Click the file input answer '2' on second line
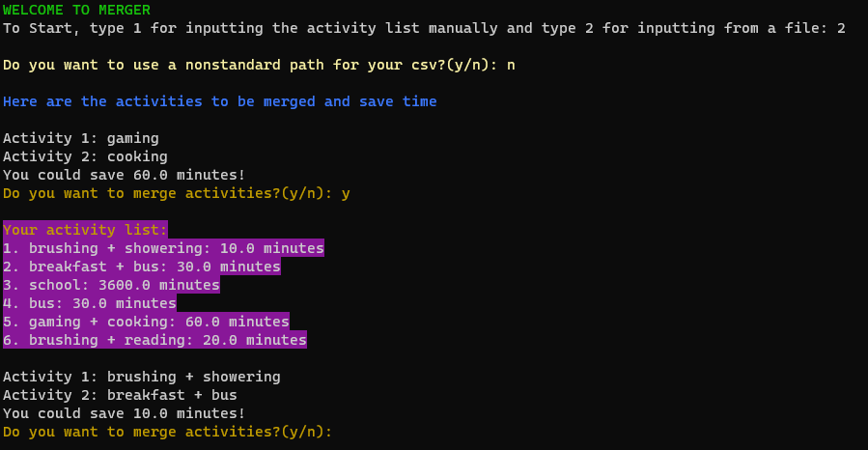868x450 pixels. 841,28
